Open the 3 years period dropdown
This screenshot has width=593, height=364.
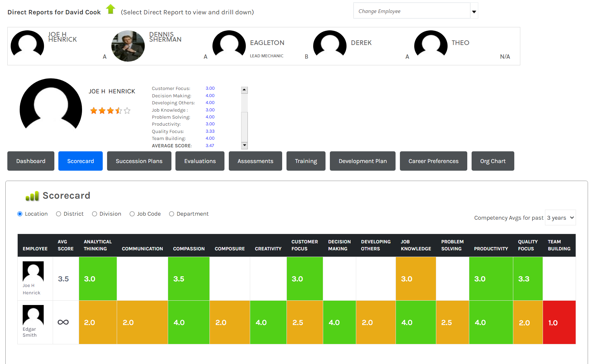560,218
